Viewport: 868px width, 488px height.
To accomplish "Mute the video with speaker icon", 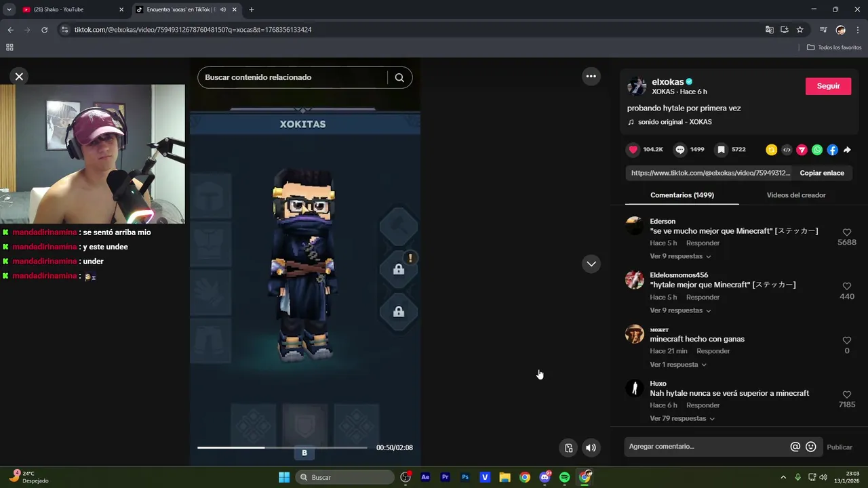I will (x=591, y=447).
